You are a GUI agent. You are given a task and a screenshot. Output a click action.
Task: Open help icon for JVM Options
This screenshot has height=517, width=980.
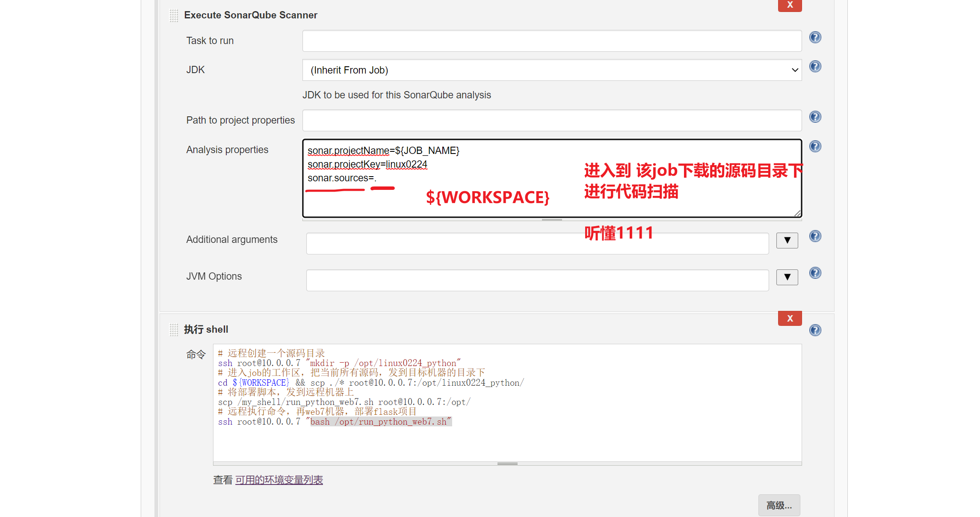(815, 273)
